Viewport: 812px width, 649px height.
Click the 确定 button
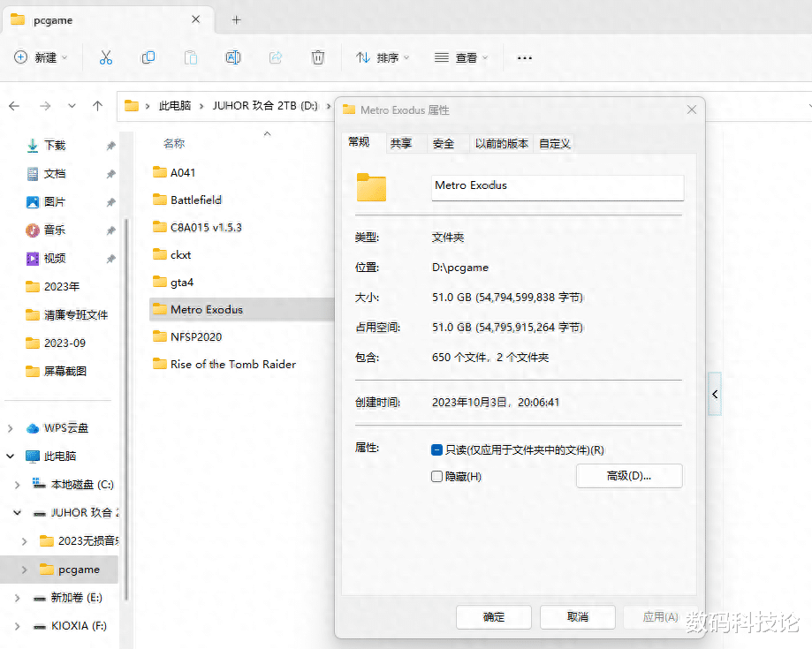pos(494,617)
